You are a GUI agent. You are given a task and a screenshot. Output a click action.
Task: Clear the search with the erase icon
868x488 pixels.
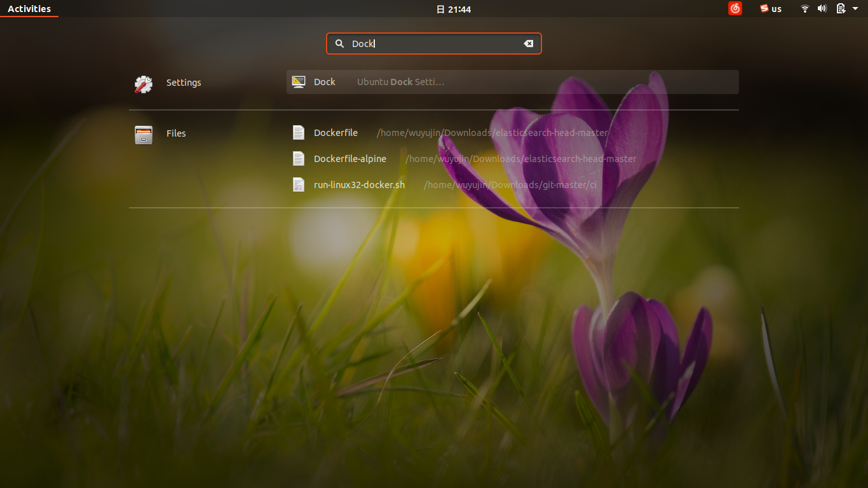coord(528,43)
